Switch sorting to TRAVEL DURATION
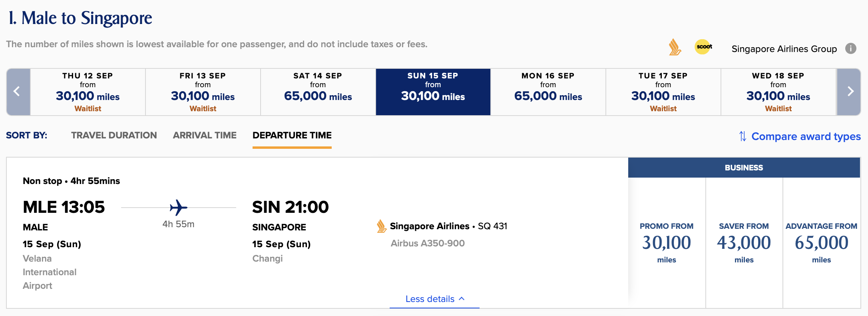The width and height of the screenshot is (868, 316). click(x=113, y=135)
